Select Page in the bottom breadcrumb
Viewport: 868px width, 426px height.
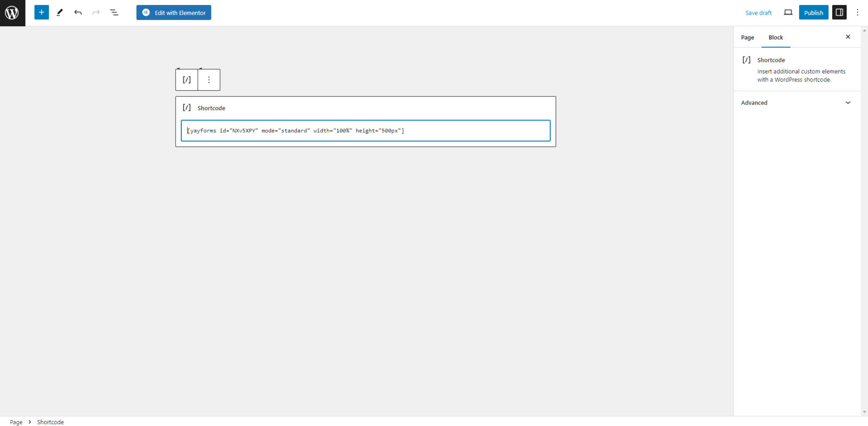(x=16, y=422)
